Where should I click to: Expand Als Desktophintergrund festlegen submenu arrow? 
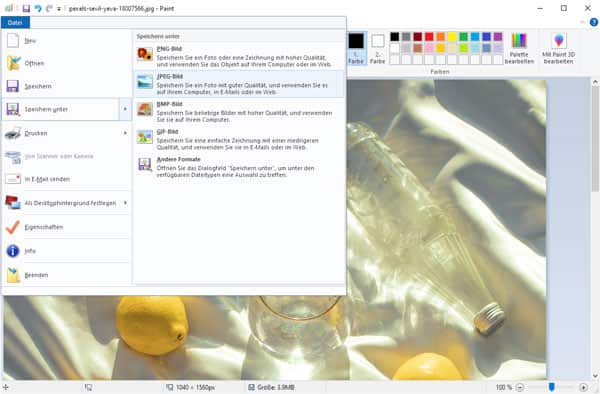coord(125,203)
